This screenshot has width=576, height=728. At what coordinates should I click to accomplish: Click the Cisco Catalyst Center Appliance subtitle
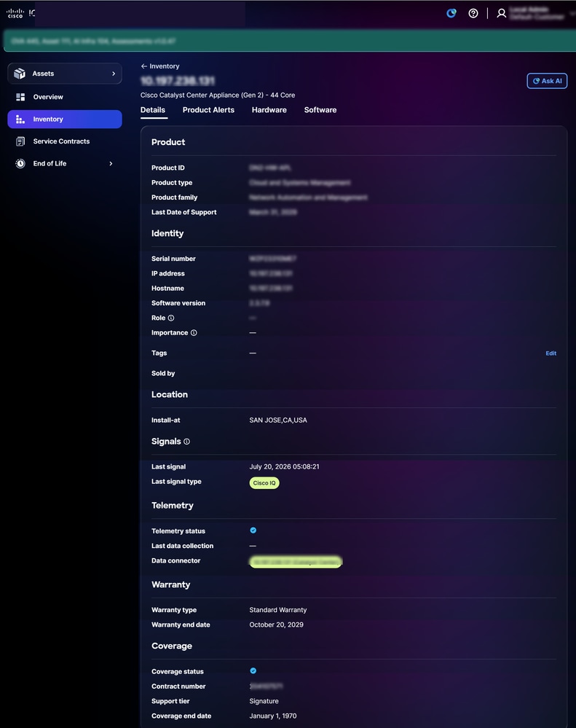coord(218,95)
